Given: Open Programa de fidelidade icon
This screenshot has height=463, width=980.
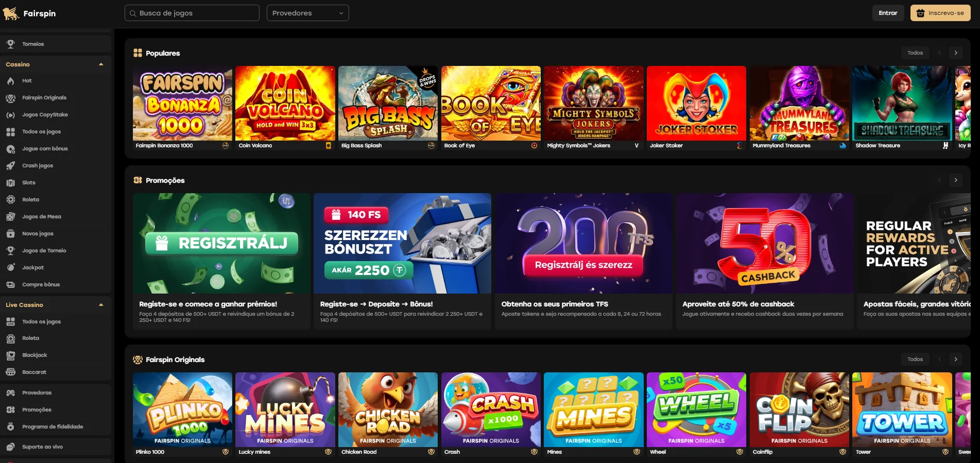Looking at the screenshot, I should pos(10,427).
